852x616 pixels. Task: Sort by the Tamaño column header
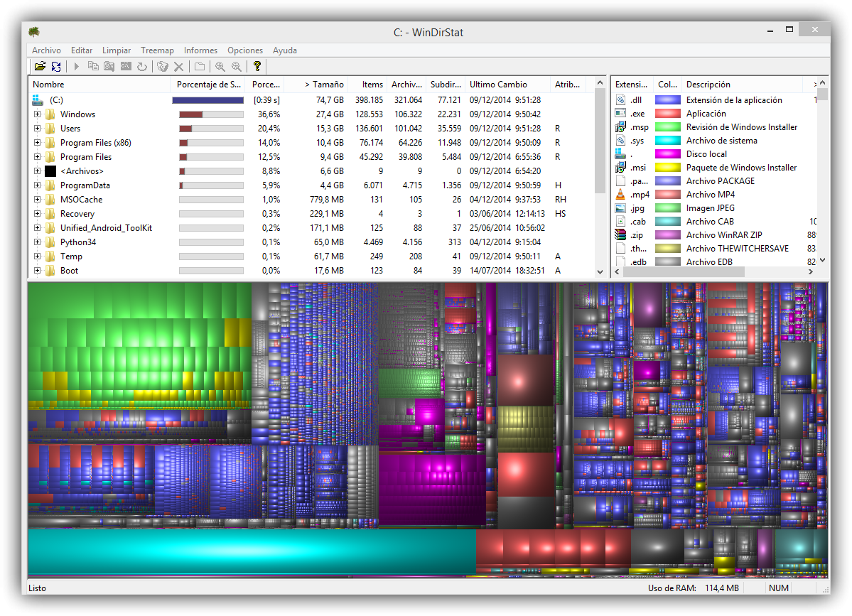tap(324, 85)
